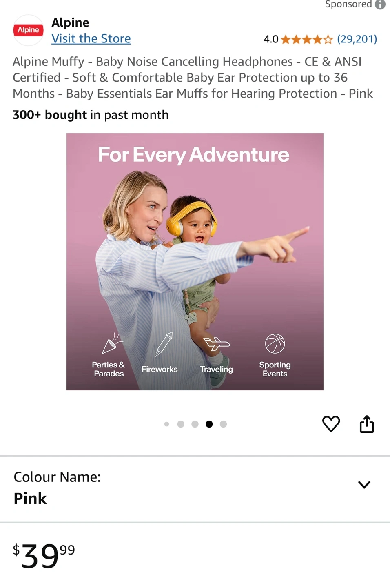Tap the For Every Adventure product image
Viewport: 390px width, 588px height.
click(195, 262)
